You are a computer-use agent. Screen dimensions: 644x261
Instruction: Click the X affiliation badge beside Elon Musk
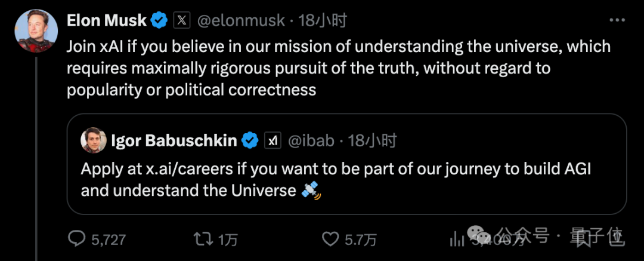pos(182,20)
